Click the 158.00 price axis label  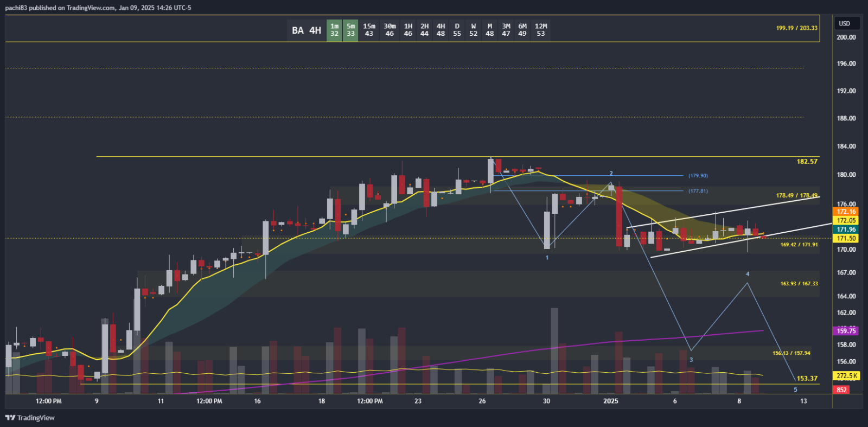point(846,345)
